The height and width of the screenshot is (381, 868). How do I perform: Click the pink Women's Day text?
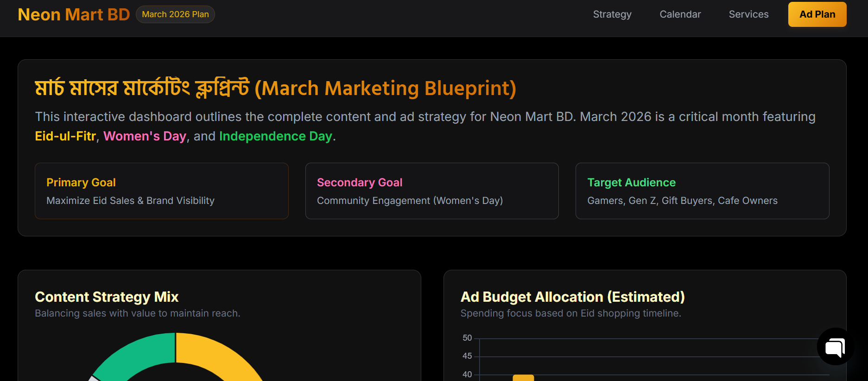coord(145,136)
